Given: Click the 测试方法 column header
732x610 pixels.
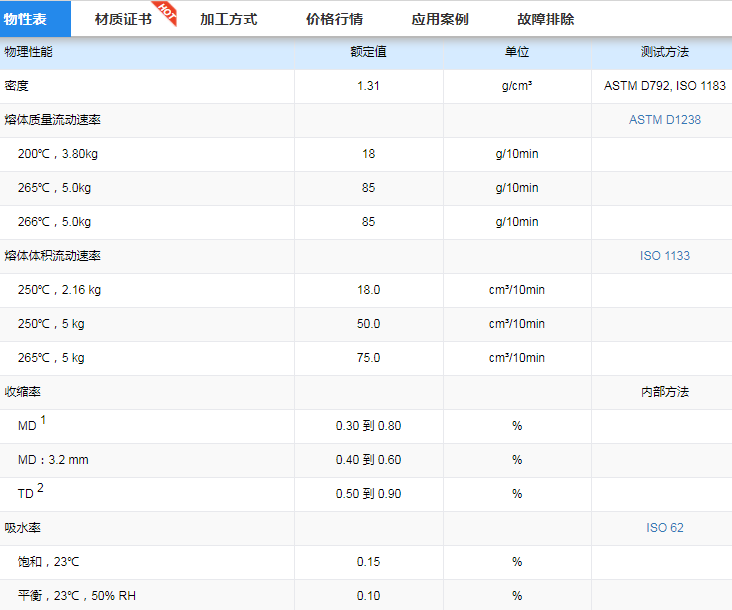Looking at the screenshot, I should pyautogui.click(x=664, y=52).
